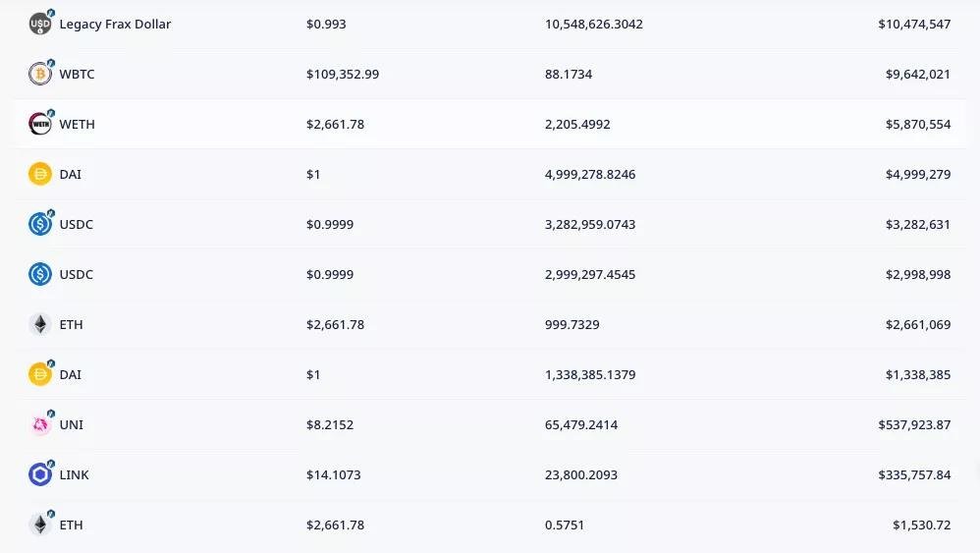The image size is (980, 553).
Task: Open the WBTC token name link
Action: (77, 74)
